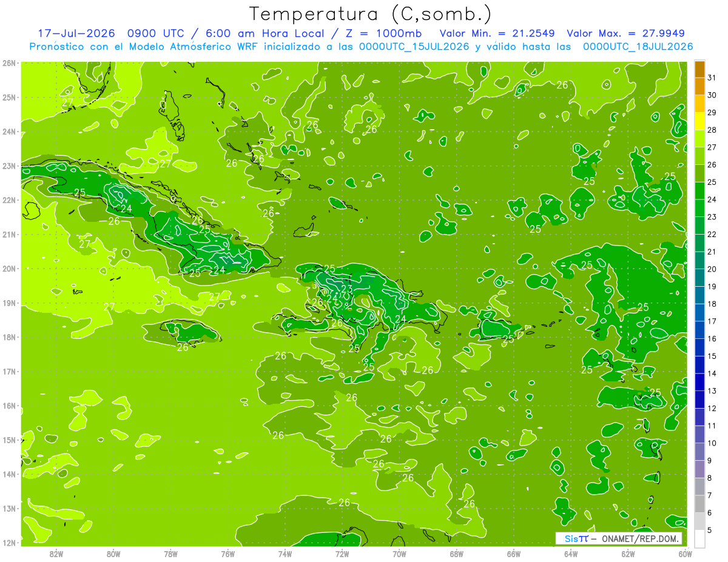Image resolution: width=728 pixels, height=562 pixels.
Task: Click the blue swatch between 16 and 17
Action: point(699,330)
